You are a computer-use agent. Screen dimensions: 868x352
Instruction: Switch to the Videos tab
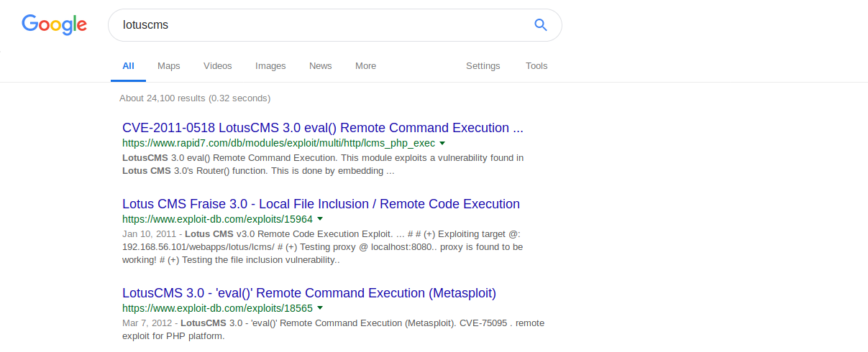click(218, 65)
